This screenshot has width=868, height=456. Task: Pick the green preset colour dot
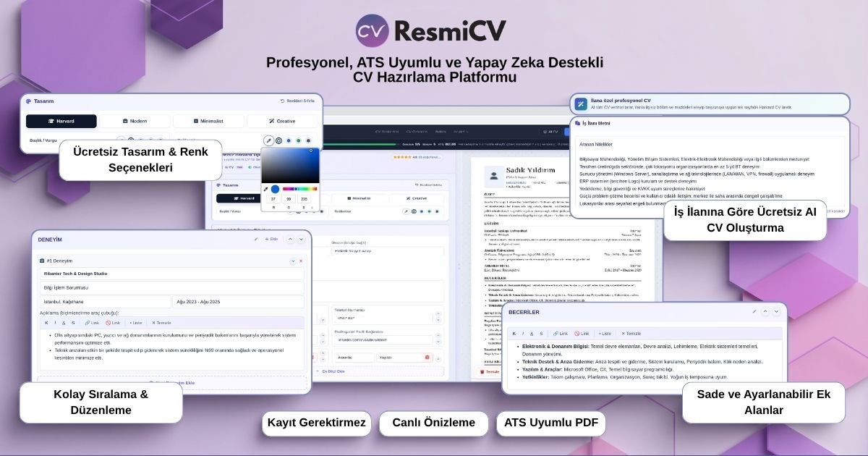click(299, 140)
